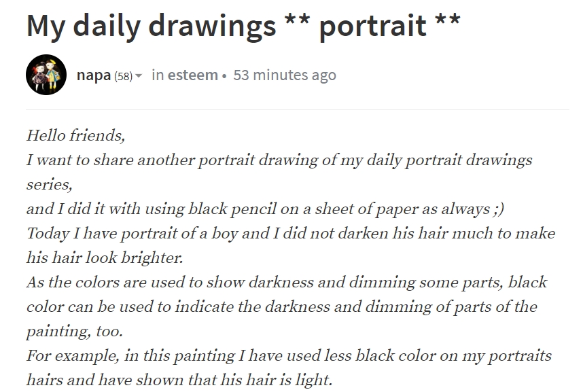Screen dimensions: 583x392
Task: Click the "53 minutes ago" timestamp
Action: tap(284, 75)
